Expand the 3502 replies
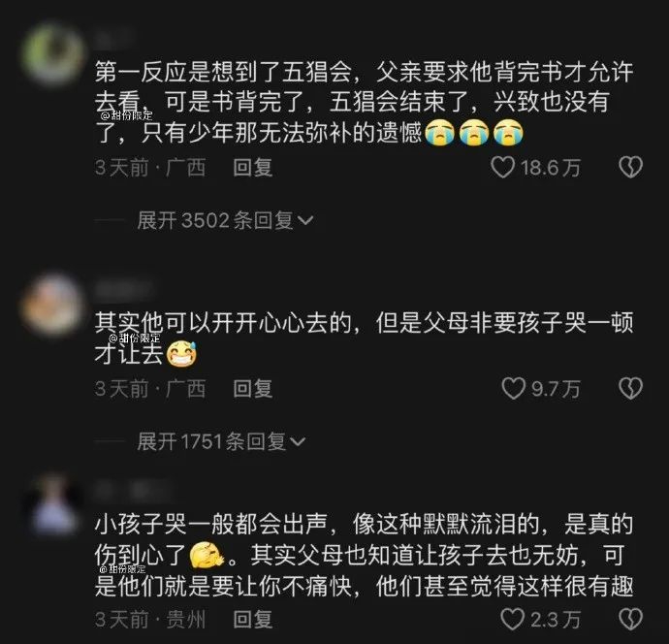This screenshot has height=644, width=669. 225,220
